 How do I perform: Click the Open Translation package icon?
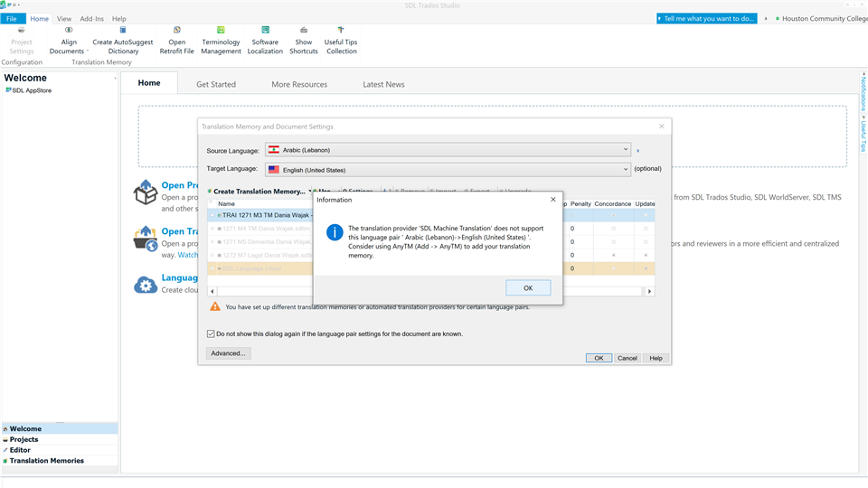(145, 239)
